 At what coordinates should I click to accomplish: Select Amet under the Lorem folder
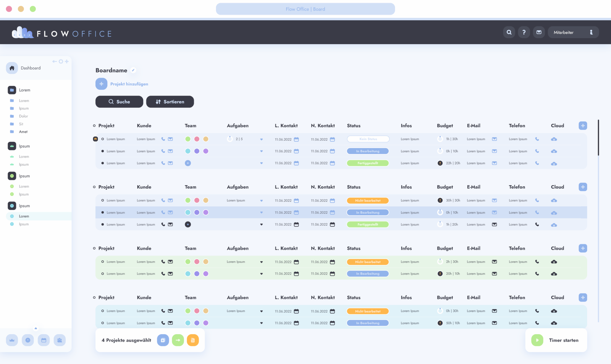click(x=23, y=132)
